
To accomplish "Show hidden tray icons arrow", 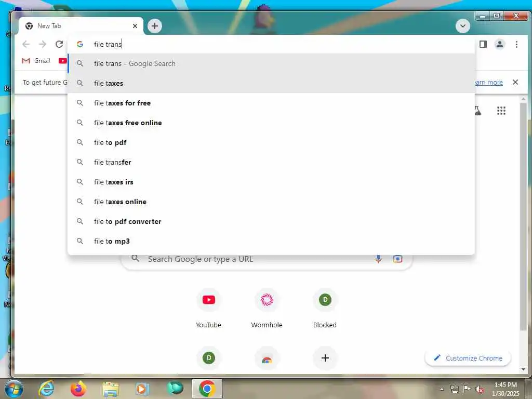I will (x=442, y=390).
